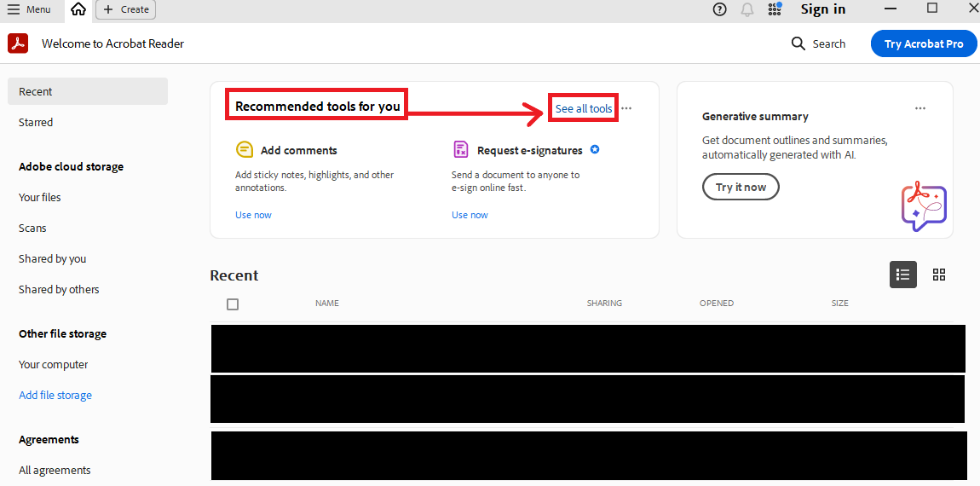This screenshot has height=486, width=980.
Task: Maximize the Acrobat window
Action: point(932,9)
